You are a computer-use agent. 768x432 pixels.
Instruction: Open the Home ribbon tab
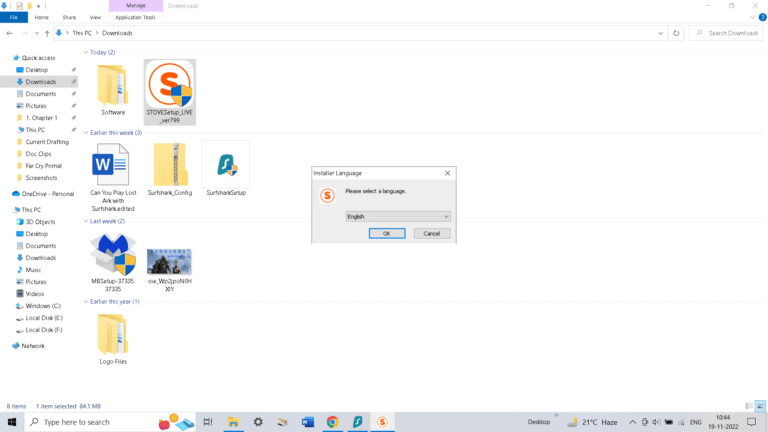click(x=42, y=17)
